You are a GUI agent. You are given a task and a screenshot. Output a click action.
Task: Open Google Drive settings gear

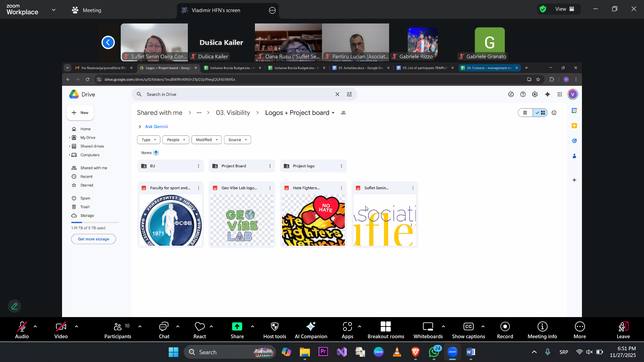tap(535, 95)
